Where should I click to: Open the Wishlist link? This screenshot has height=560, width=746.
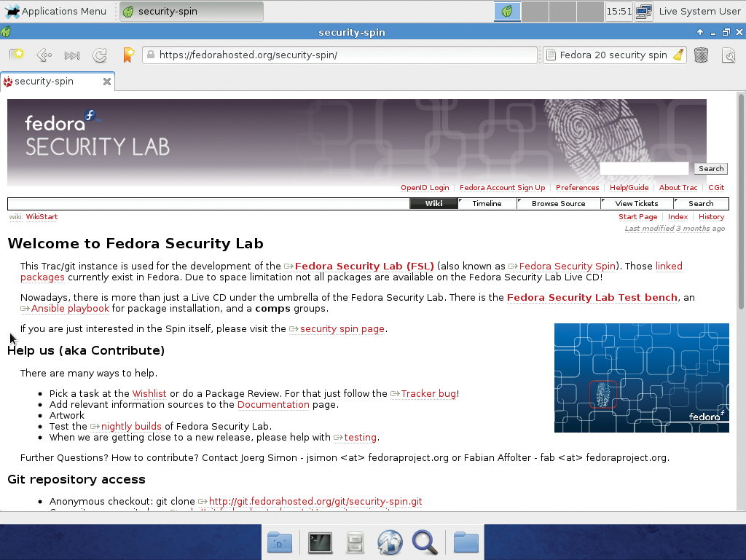[149, 394]
